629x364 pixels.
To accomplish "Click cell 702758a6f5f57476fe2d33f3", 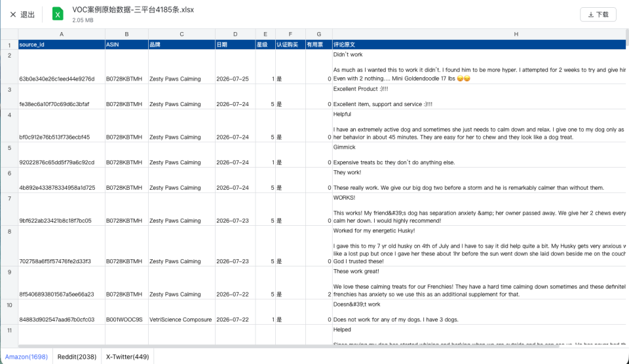I will (x=62, y=246).
